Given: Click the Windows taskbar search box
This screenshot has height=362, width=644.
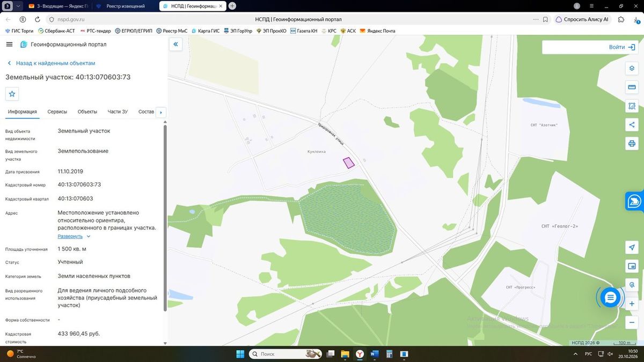Looking at the screenshot, I should 284,354.
